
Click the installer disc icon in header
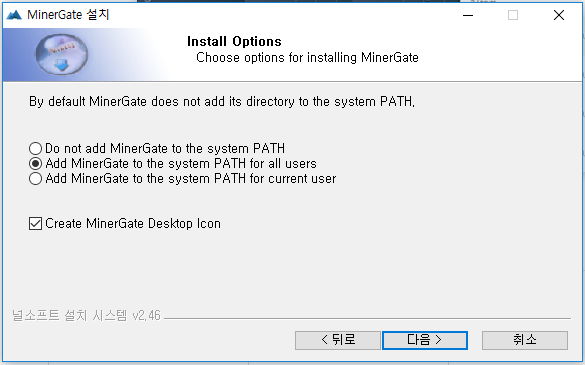pos(62,54)
